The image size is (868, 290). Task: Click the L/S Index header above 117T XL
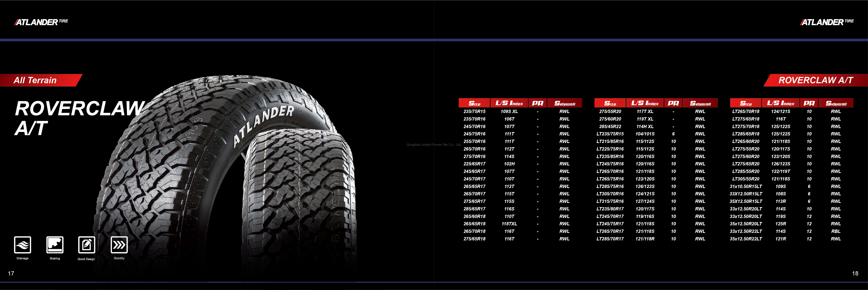point(645,103)
